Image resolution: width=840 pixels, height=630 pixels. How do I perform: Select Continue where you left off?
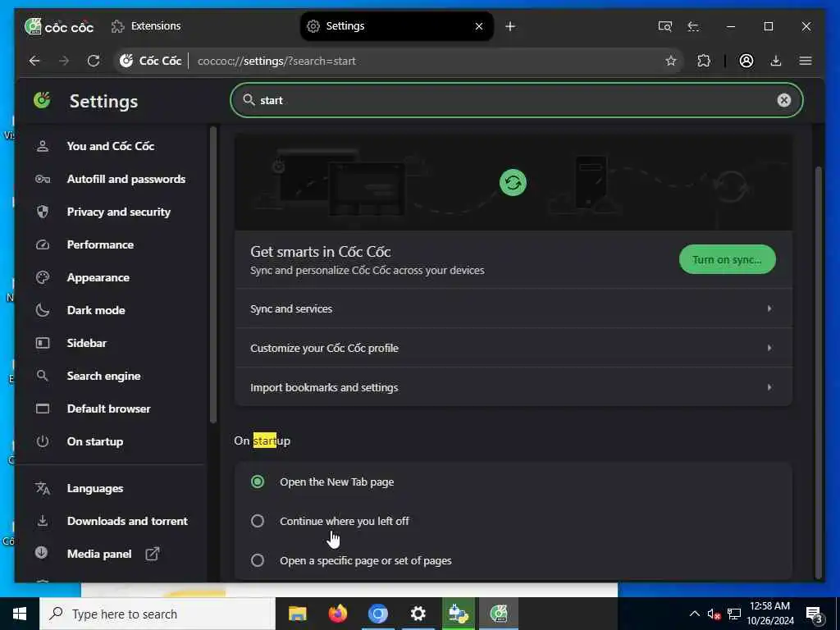(258, 521)
